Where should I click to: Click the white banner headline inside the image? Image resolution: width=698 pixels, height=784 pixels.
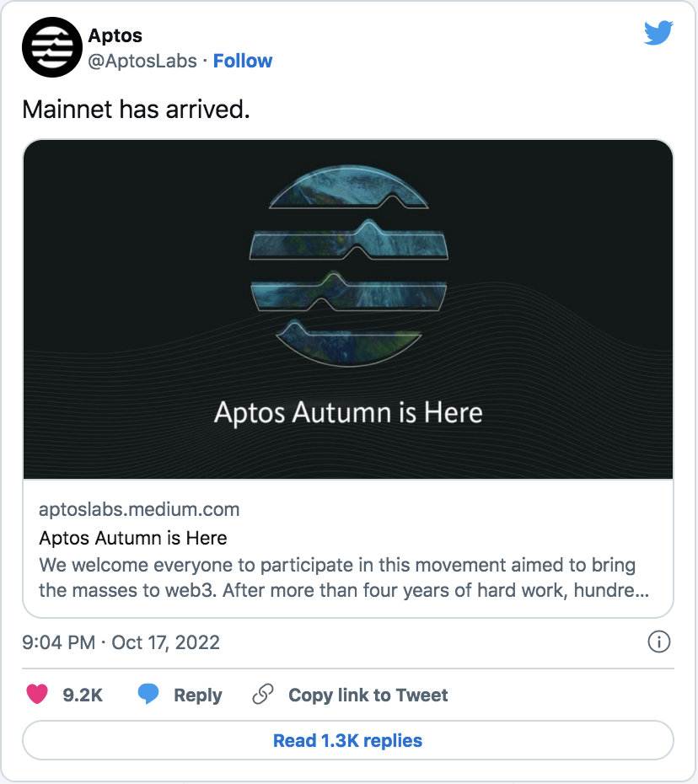click(348, 413)
